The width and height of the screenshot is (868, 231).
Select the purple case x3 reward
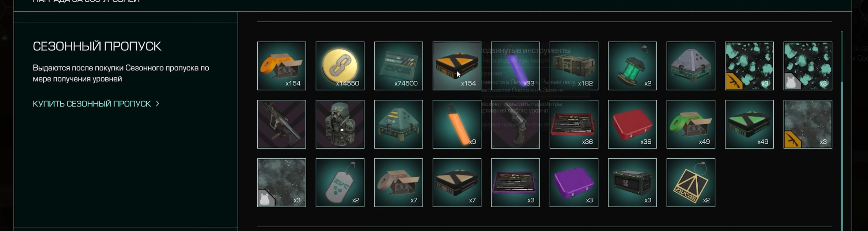574,182
